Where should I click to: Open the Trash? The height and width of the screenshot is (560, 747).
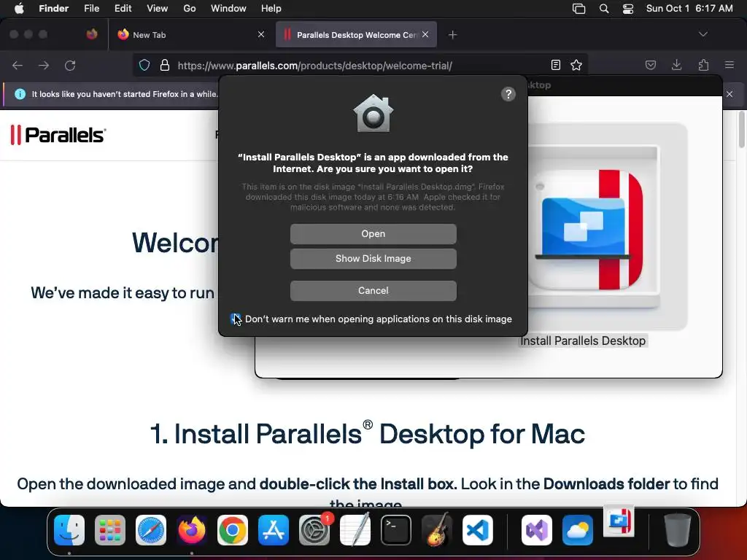pyautogui.click(x=677, y=530)
